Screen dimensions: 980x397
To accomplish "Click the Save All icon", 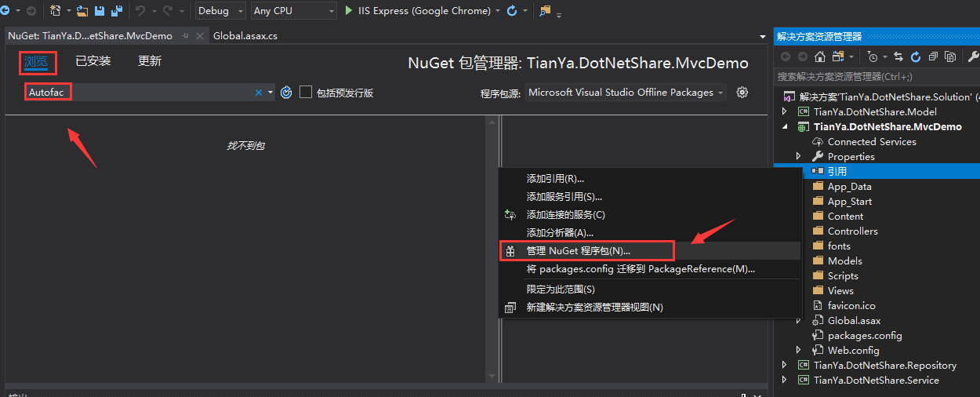I will pyautogui.click(x=117, y=11).
